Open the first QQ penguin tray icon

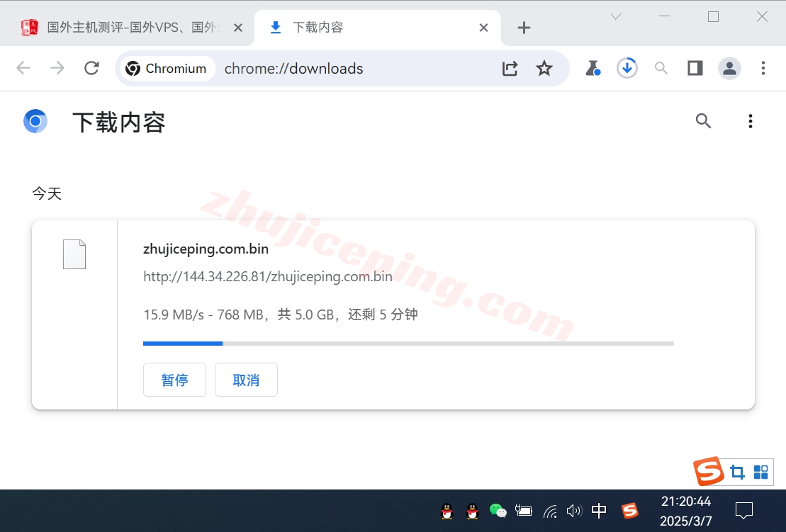[447, 511]
